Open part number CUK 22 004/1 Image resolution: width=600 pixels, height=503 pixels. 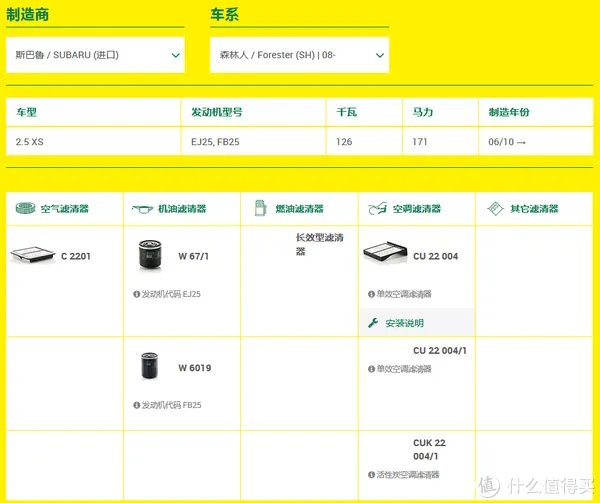tap(429, 449)
